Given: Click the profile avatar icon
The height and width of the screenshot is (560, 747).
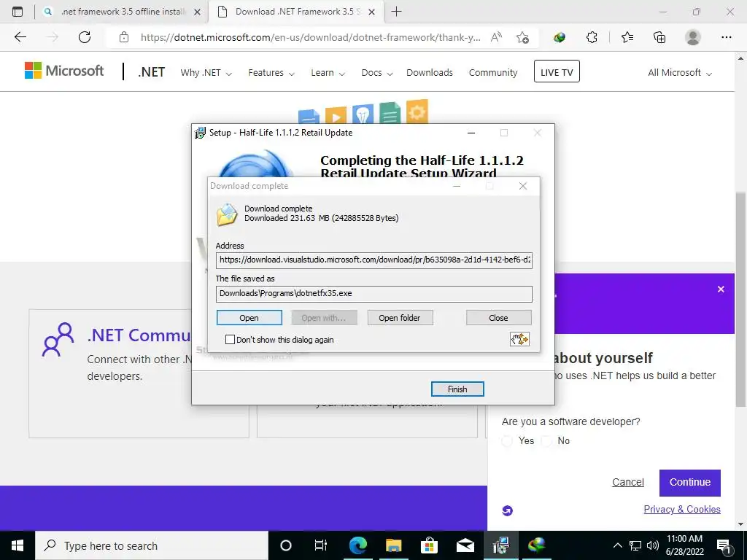Looking at the screenshot, I should (x=693, y=37).
